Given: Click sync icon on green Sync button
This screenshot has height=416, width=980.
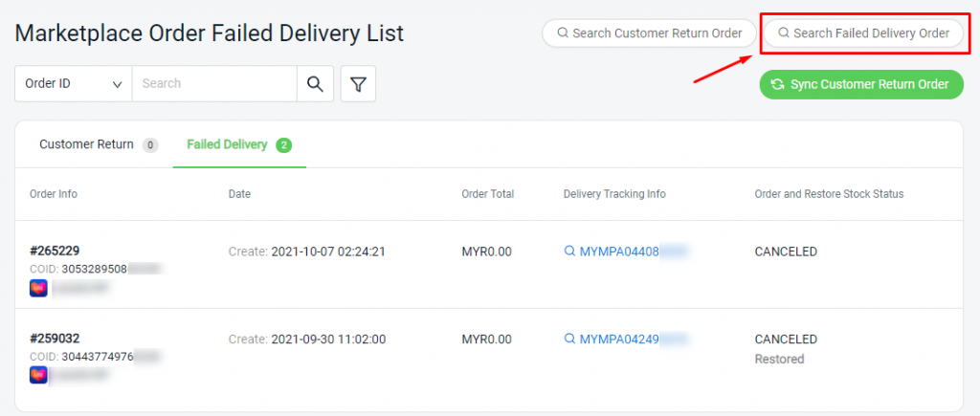Looking at the screenshot, I should click(777, 84).
